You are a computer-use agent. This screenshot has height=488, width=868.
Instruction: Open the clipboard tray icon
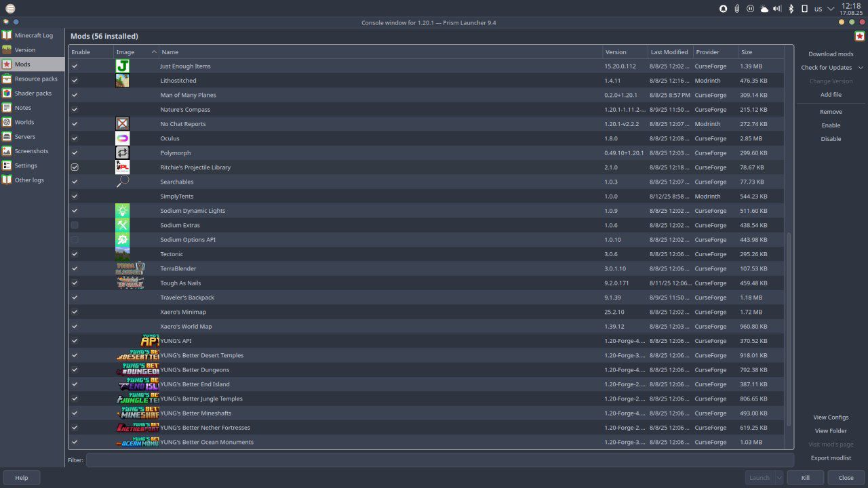[737, 9]
